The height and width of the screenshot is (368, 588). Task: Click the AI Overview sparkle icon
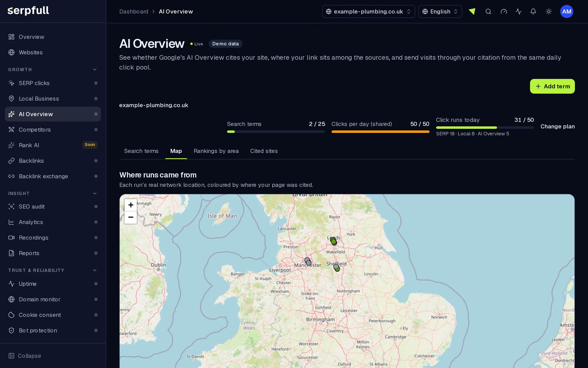click(x=11, y=114)
